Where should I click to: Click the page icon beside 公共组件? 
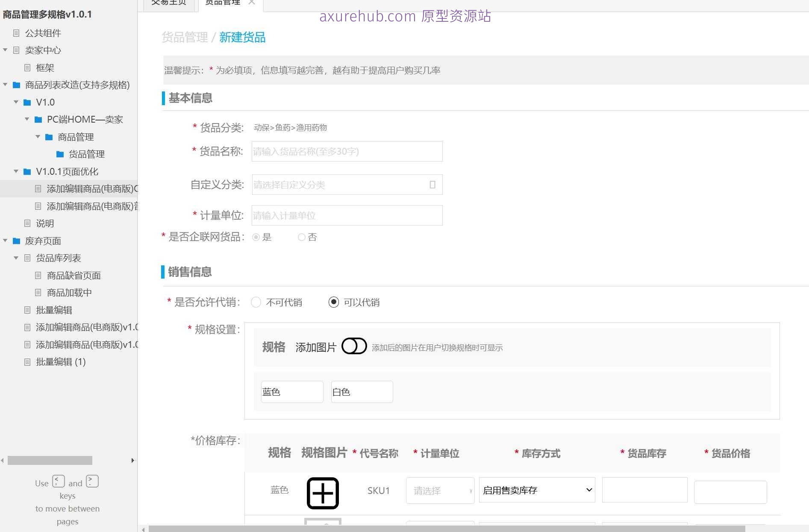(x=17, y=33)
